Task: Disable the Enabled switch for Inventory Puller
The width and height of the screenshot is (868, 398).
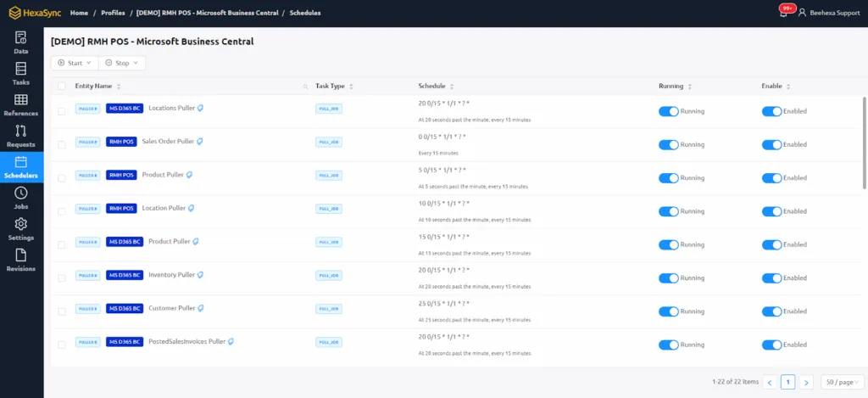Action: coord(771,277)
